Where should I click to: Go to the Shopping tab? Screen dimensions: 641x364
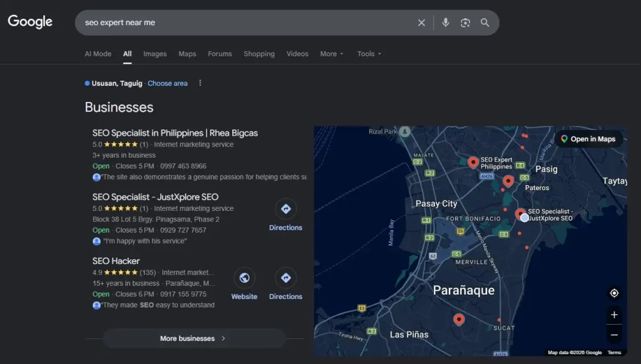tap(259, 54)
